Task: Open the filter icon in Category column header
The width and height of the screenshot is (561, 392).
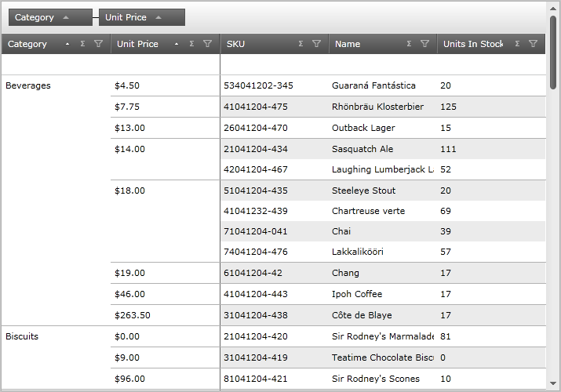Action: (x=98, y=45)
